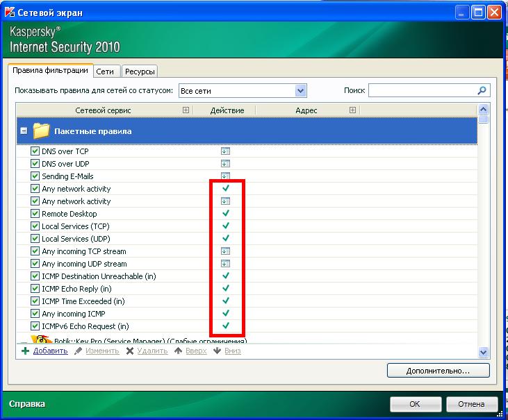Click the down arrow icon beside Вниз
Screen dimensions: 508x420
coord(217,351)
